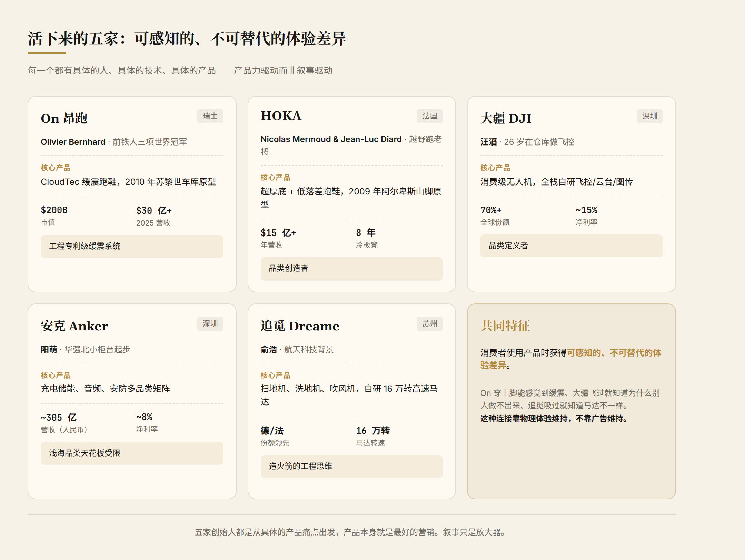Click 充电储能、音频、安防多品类矩阵 text
Screen dimensions: 745x560
[x=106, y=389]
